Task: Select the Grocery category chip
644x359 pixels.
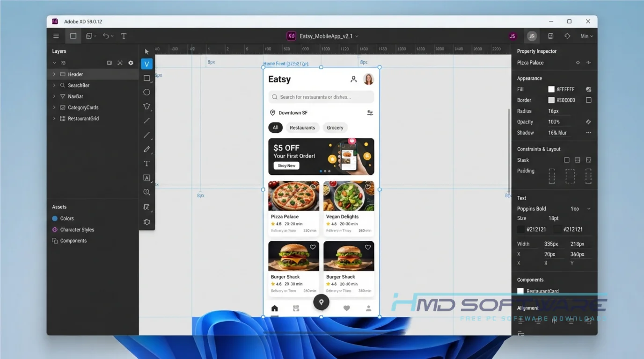Action: tap(335, 128)
